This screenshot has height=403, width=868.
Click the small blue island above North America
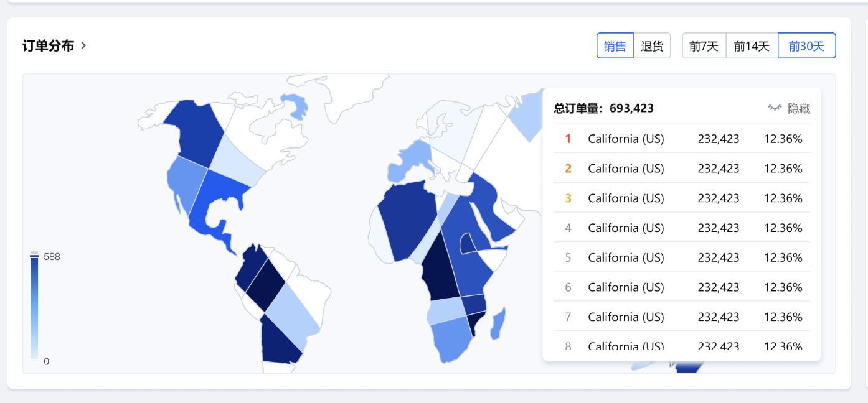tap(295, 104)
